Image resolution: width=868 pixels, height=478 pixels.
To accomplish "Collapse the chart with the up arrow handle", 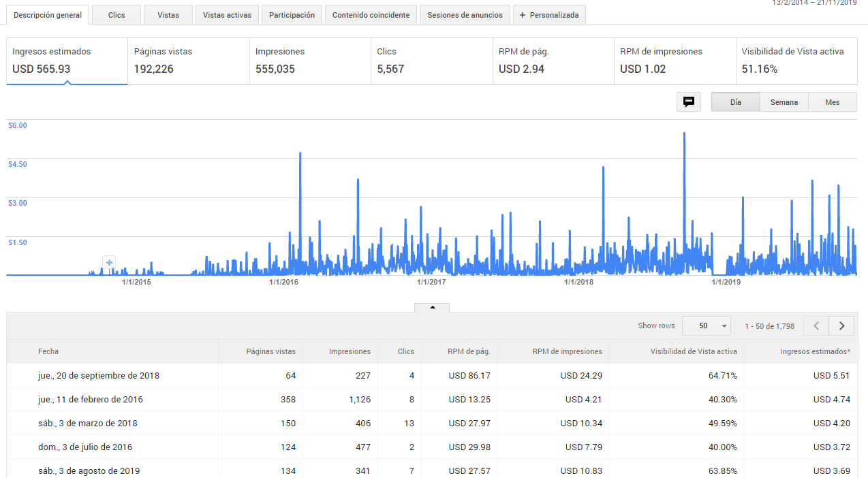I will tap(432, 307).
